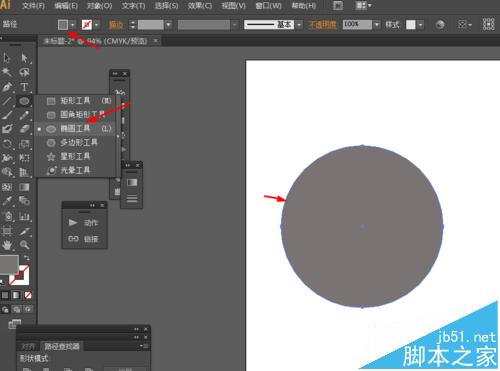Open the 效果(C) menu
This screenshot has height=371, width=500.
point(200,6)
